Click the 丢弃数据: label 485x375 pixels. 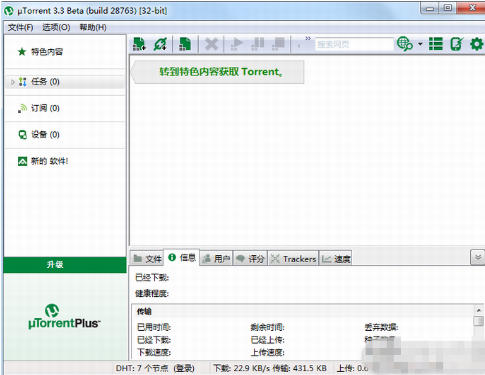coord(381,327)
